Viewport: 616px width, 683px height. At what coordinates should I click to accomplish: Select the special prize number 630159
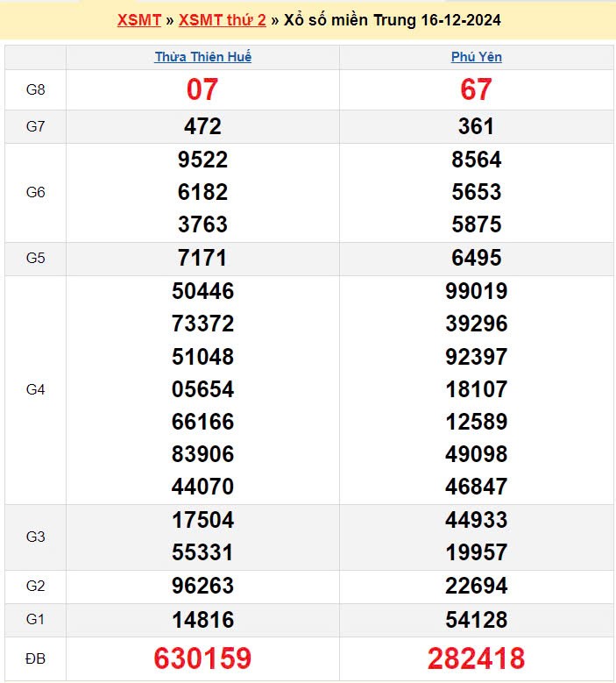pyautogui.click(x=202, y=658)
